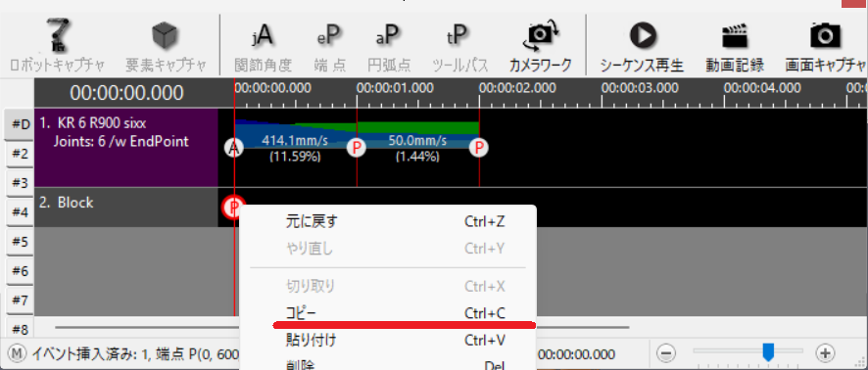Viewport: 868px width, 370px height.
Task: Select the #D tab on left side
Action: coord(21,124)
